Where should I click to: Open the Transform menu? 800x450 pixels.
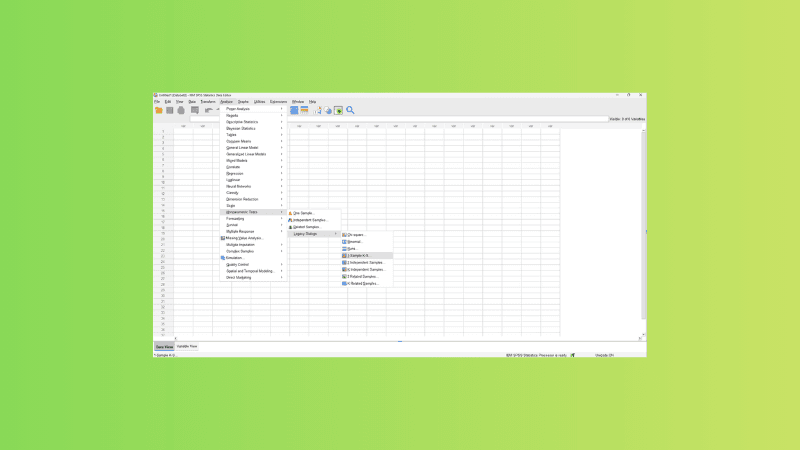point(208,102)
